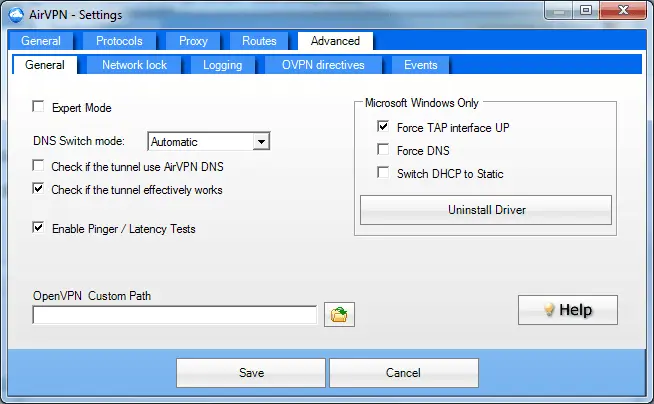Cancel the settings dialog
This screenshot has width=654, height=404.
403,373
